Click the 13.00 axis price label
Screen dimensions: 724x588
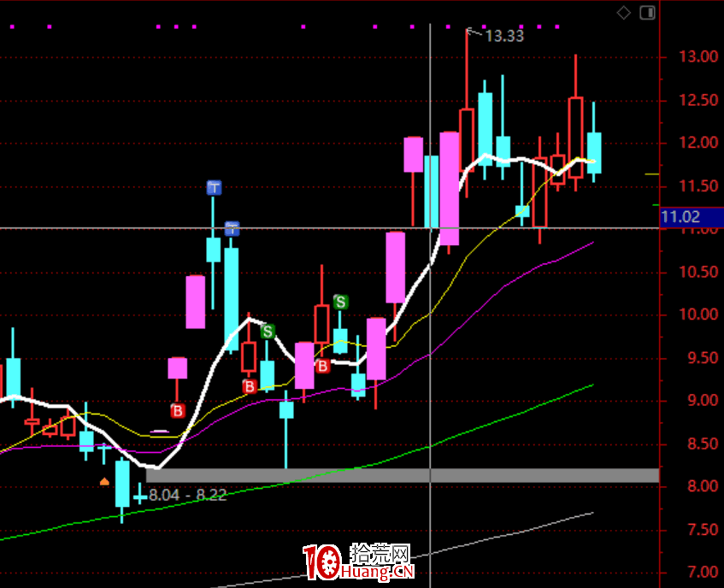pos(698,56)
